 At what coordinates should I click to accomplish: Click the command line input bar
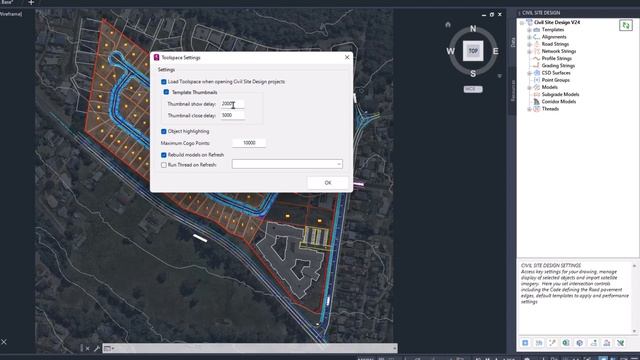pos(250,348)
